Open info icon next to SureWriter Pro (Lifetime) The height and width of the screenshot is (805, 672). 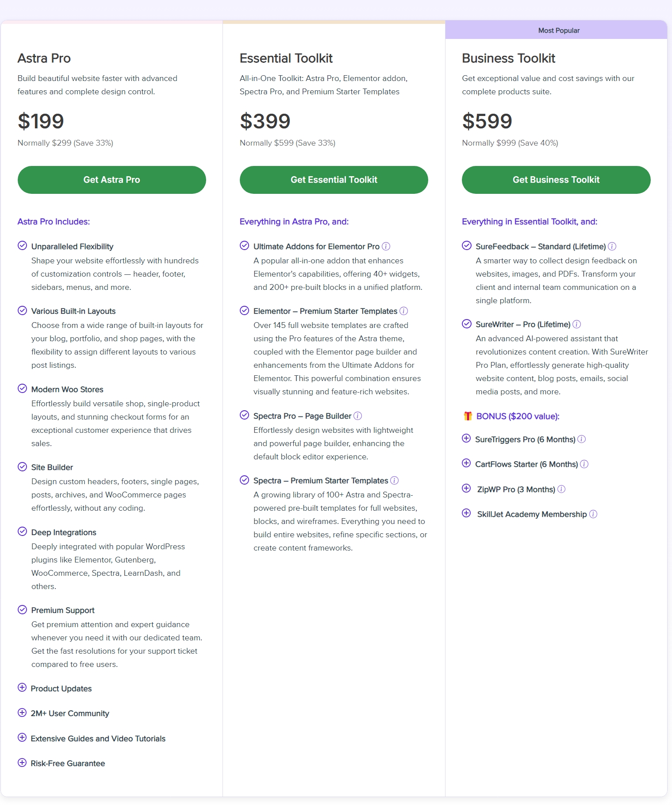576,324
